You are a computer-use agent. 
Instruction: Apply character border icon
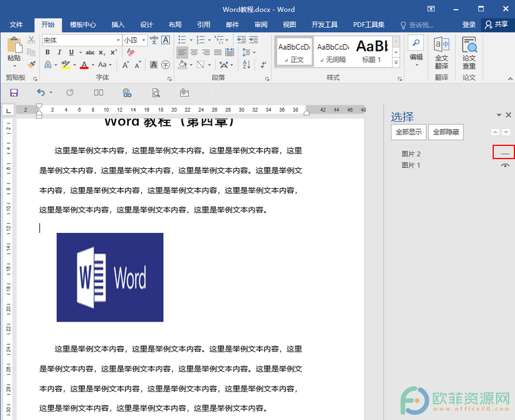coord(166,40)
